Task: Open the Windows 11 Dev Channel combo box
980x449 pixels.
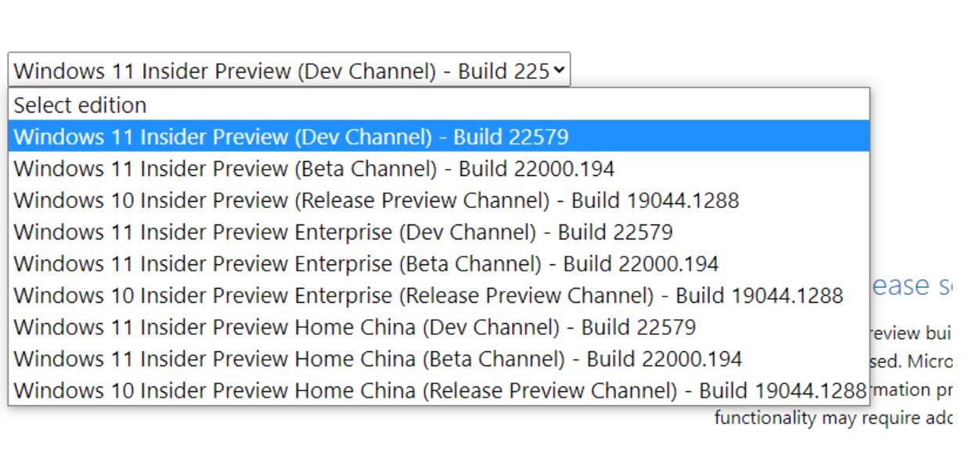Action: pos(290,70)
